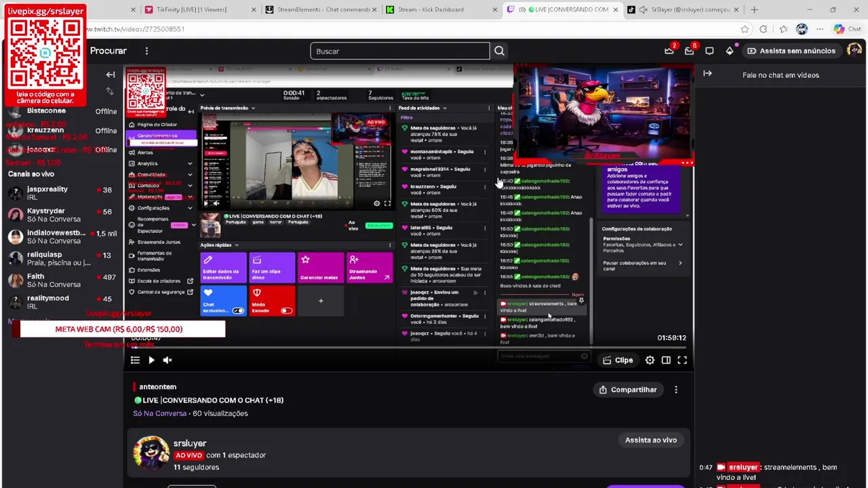Open the Twitch user avatar menu

point(854,50)
